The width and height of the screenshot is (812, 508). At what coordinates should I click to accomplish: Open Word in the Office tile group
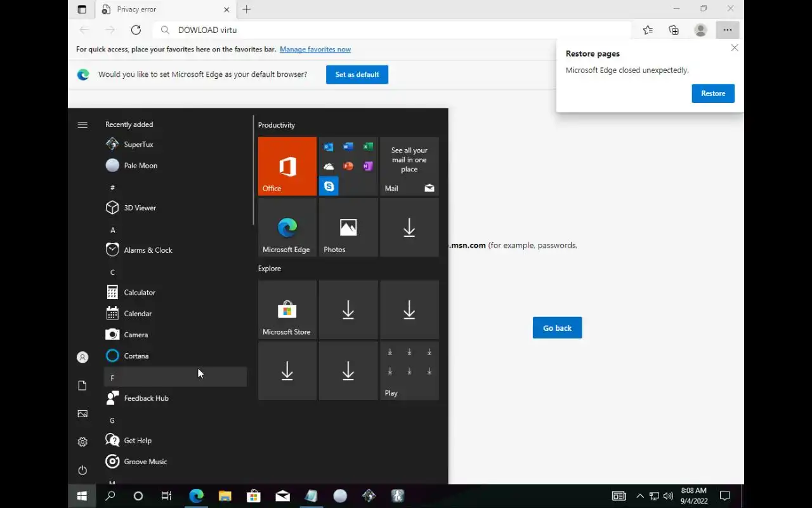[348, 147]
